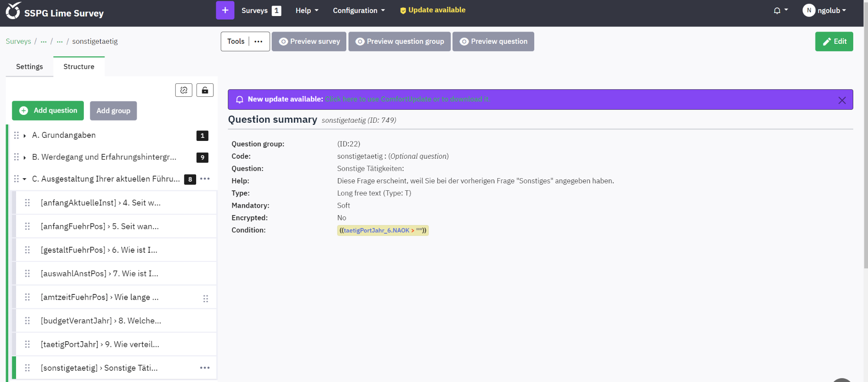Click the Surveys count badge 1

tap(276, 11)
